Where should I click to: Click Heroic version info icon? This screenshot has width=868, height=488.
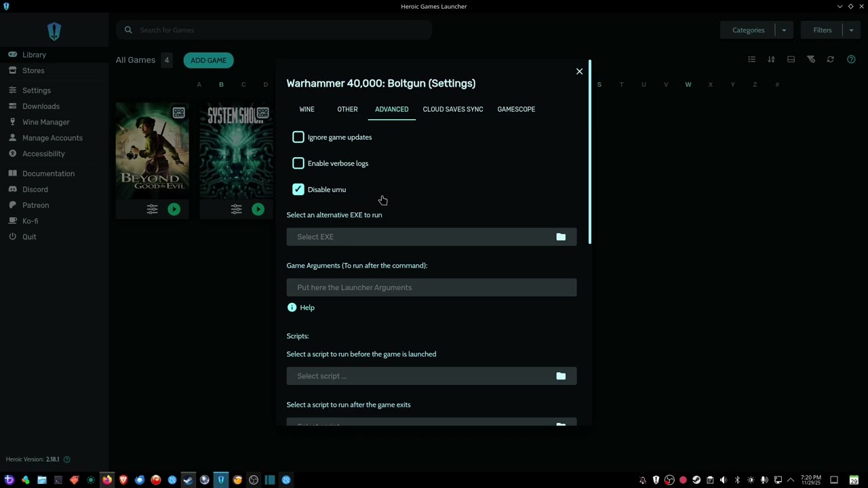pyautogui.click(x=66, y=460)
